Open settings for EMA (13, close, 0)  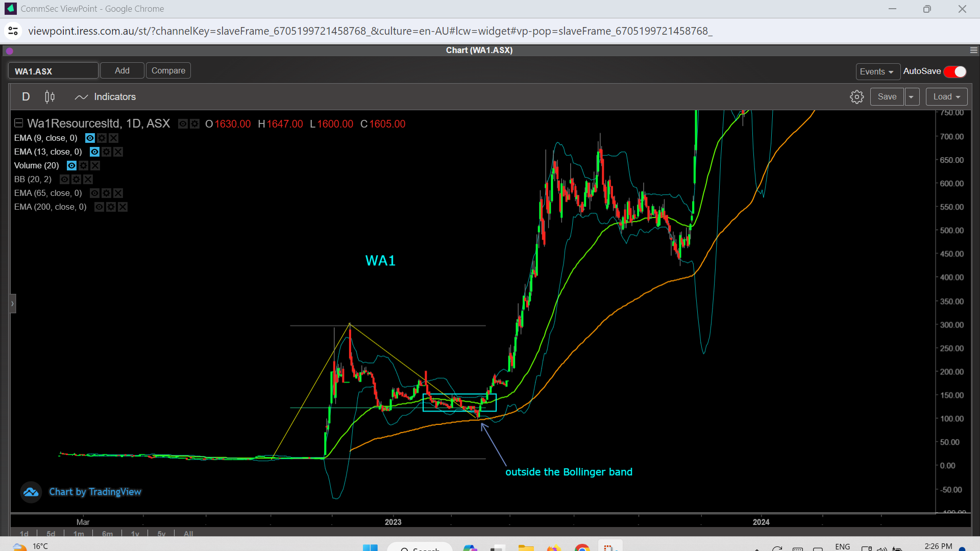point(106,152)
